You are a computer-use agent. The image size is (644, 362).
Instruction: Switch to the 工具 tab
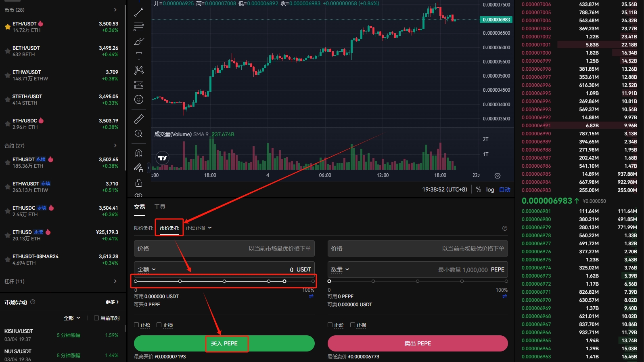pos(160,207)
